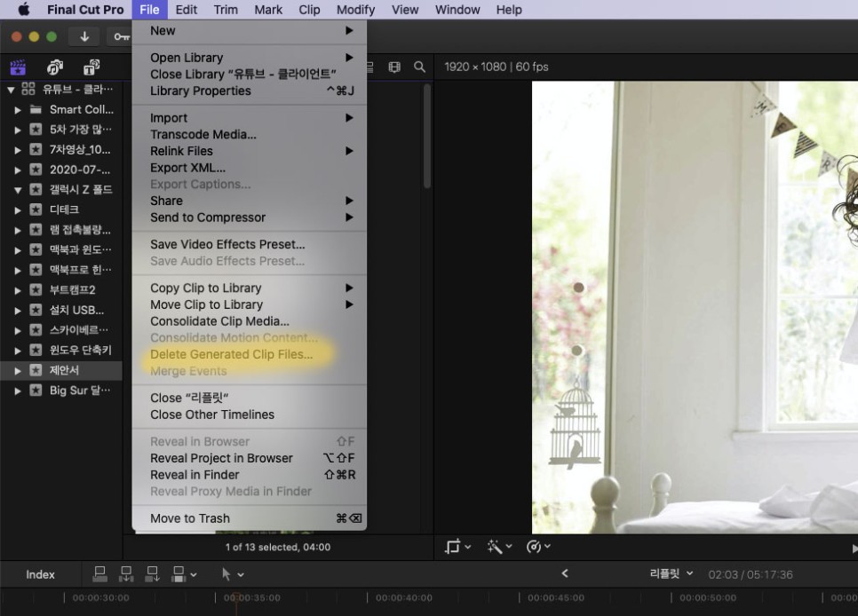Open the Titles and Generators sidebar
Image resolution: width=858 pixels, height=616 pixels.
91,67
